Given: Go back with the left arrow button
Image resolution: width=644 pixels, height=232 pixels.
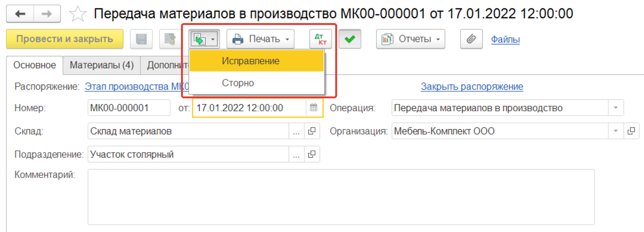Looking at the screenshot, I should click(20, 14).
